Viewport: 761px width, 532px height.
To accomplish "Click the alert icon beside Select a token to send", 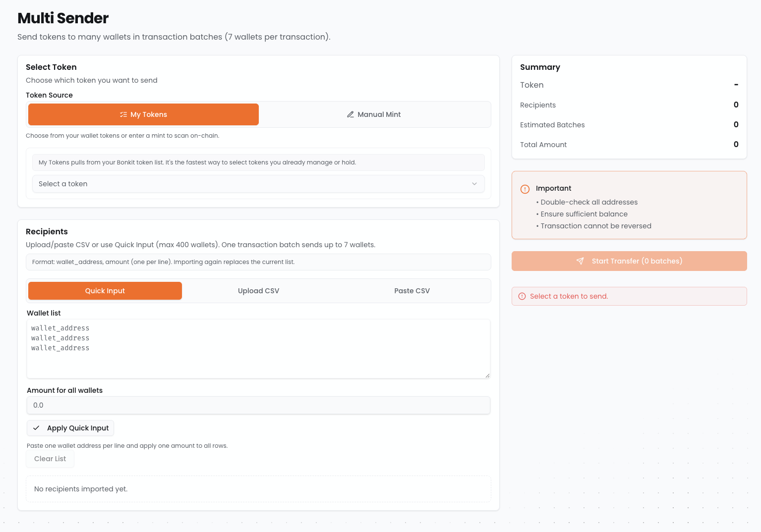I will (x=522, y=296).
